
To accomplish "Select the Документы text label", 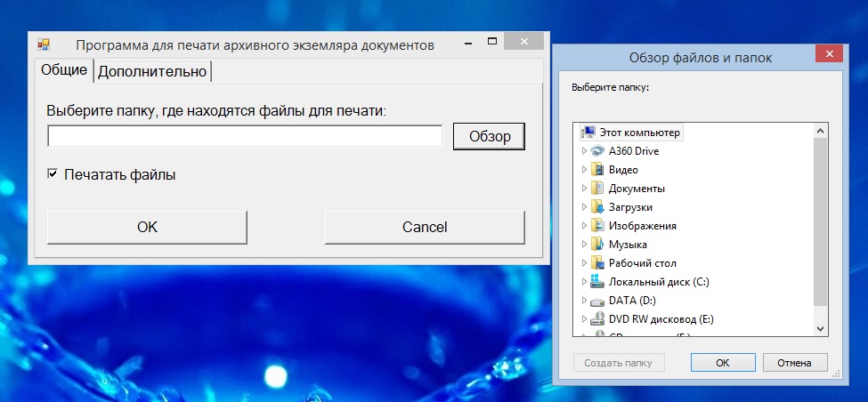I will (637, 189).
